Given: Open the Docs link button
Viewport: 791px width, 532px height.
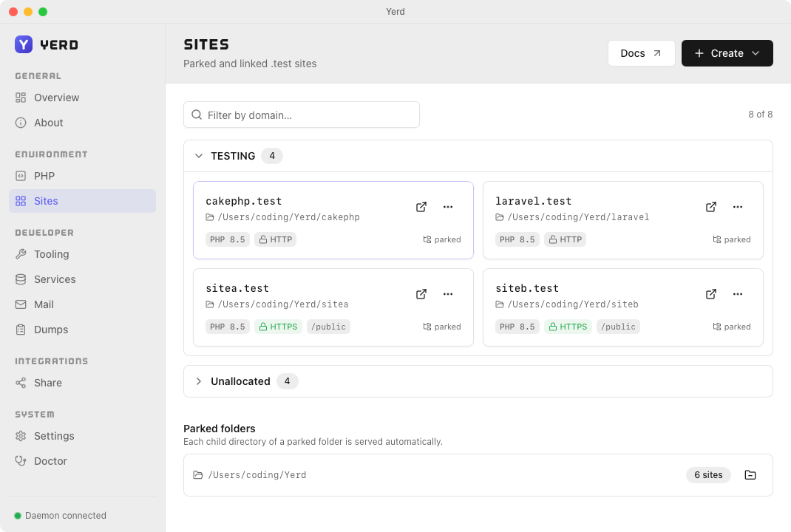Looking at the screenshot, I should [x=641, y=53].
